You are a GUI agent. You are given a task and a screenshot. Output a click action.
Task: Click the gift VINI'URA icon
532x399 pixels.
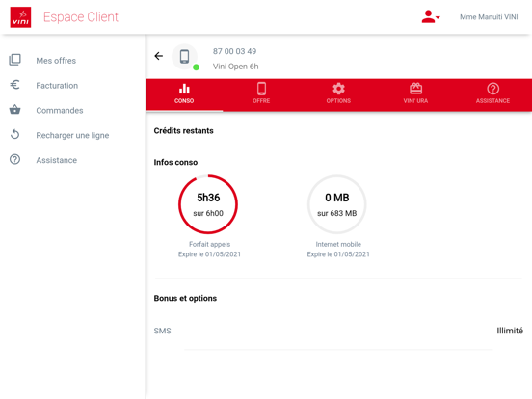(x=415, y=89)
